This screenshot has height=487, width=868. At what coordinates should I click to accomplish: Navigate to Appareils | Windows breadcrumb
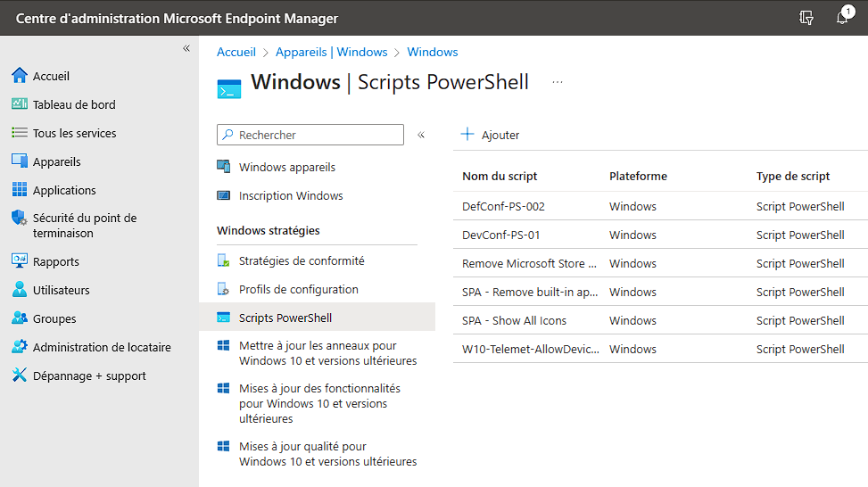pyautogui.click(x=331, y=53)
